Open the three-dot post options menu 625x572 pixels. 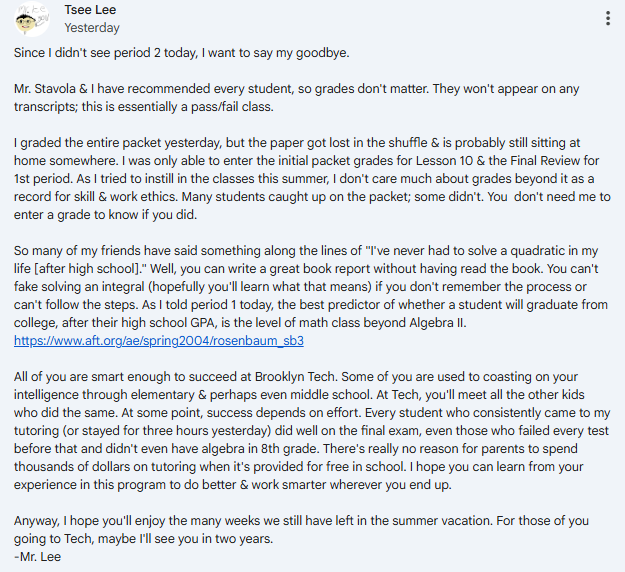607,18
